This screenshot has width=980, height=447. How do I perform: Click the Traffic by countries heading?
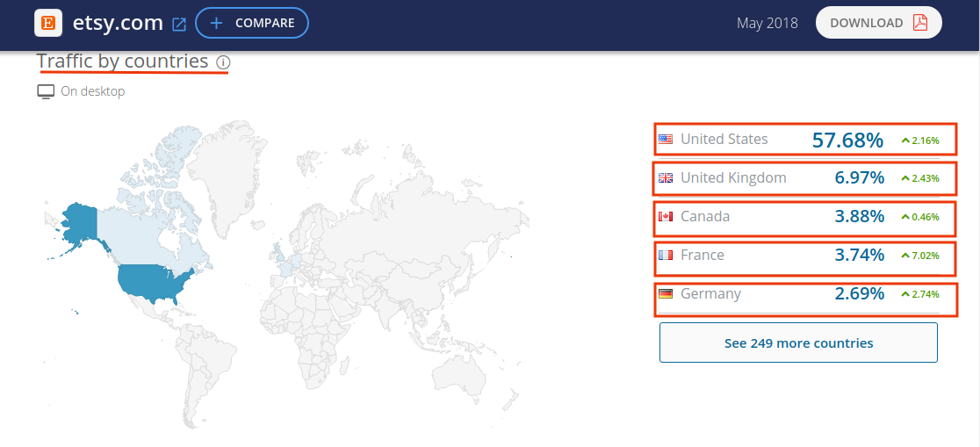click(123, 61)
